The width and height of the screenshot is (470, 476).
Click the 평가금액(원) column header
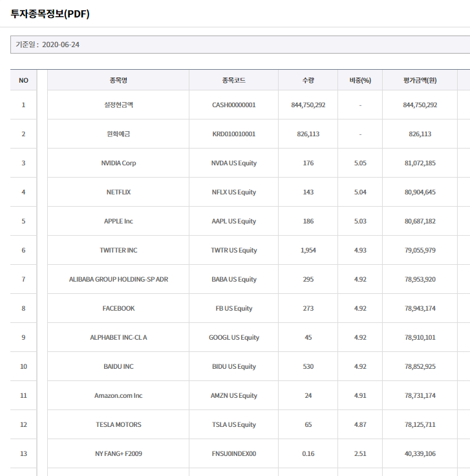click(x=420, y=80)
